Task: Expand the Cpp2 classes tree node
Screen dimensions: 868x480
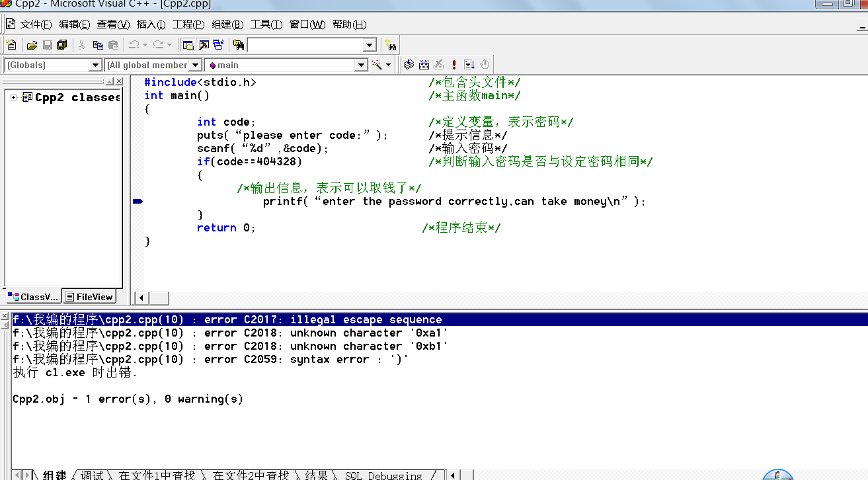Action: pyautogui.click(x=13, y=97)
